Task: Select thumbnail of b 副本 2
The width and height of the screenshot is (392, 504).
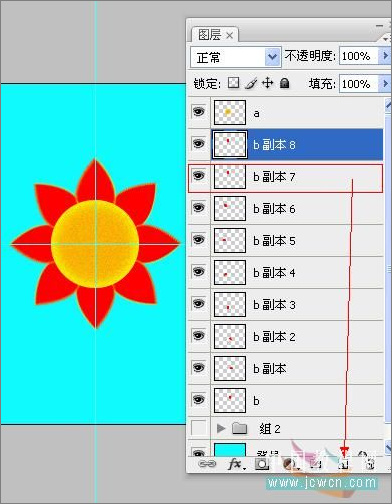Action: pyautogui.click(x=230, y=336)
